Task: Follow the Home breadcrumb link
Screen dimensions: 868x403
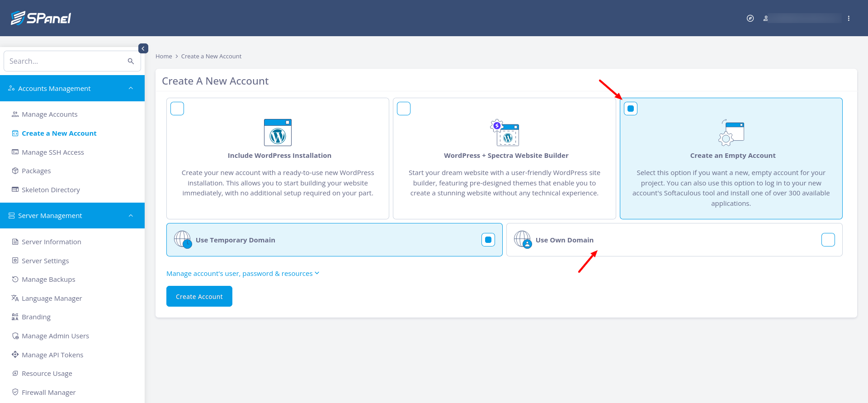Action: coord(164,56)
